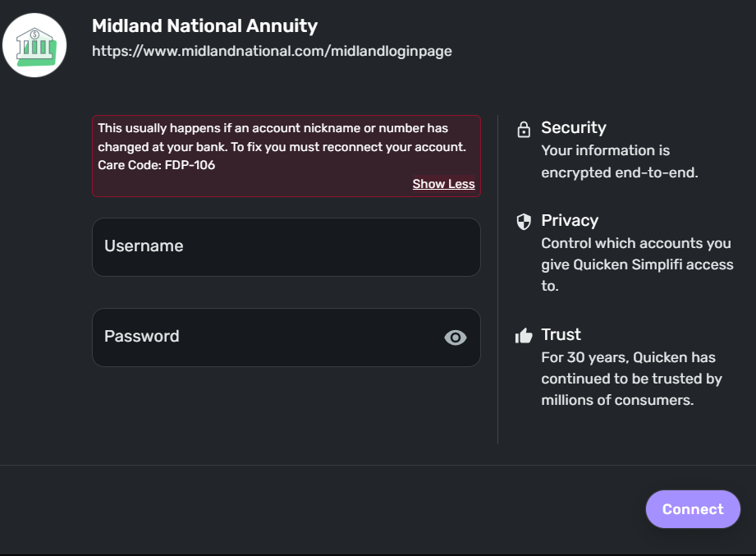This screenshot has height=556, width=756.
Task: Click the Quicken Simplifi access description text
Action: pos(636,264)
